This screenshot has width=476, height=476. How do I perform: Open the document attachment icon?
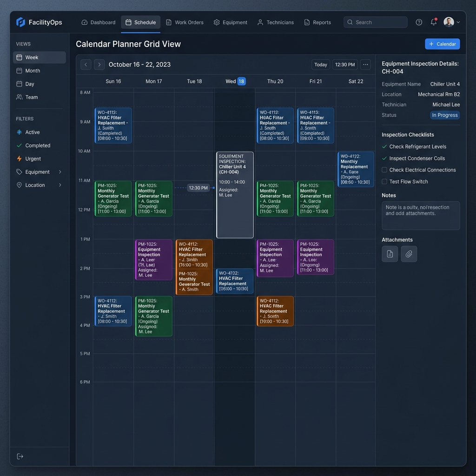click(x=390, y=254)
